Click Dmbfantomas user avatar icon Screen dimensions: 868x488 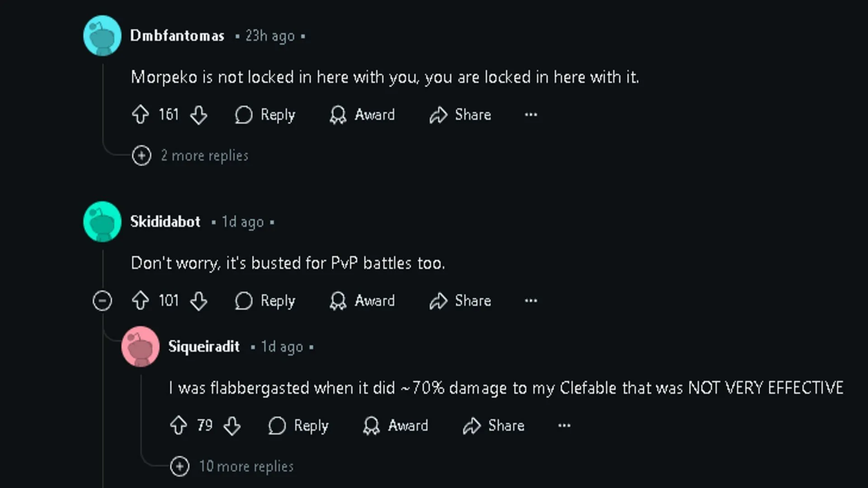click(x=102, y=36)
